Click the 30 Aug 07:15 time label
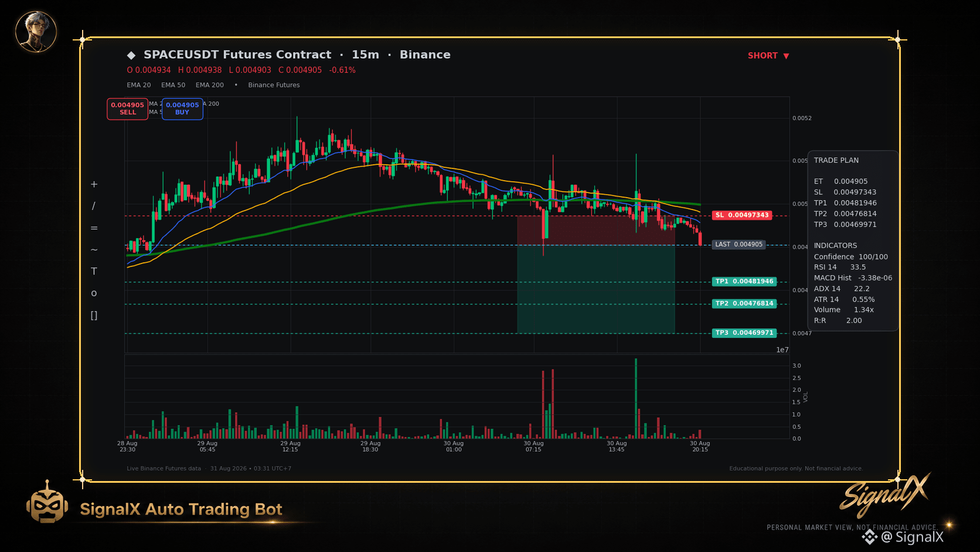This screenshot has height=552, width=980. click(x=533, y=446)
